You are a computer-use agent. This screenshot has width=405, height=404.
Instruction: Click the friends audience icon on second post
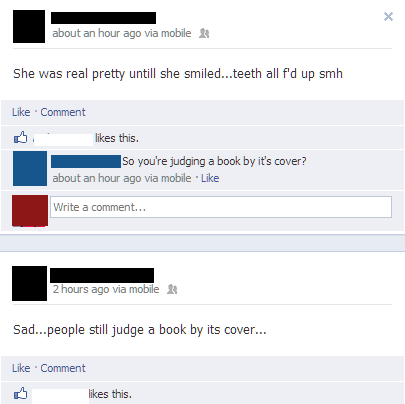[172, 289]
